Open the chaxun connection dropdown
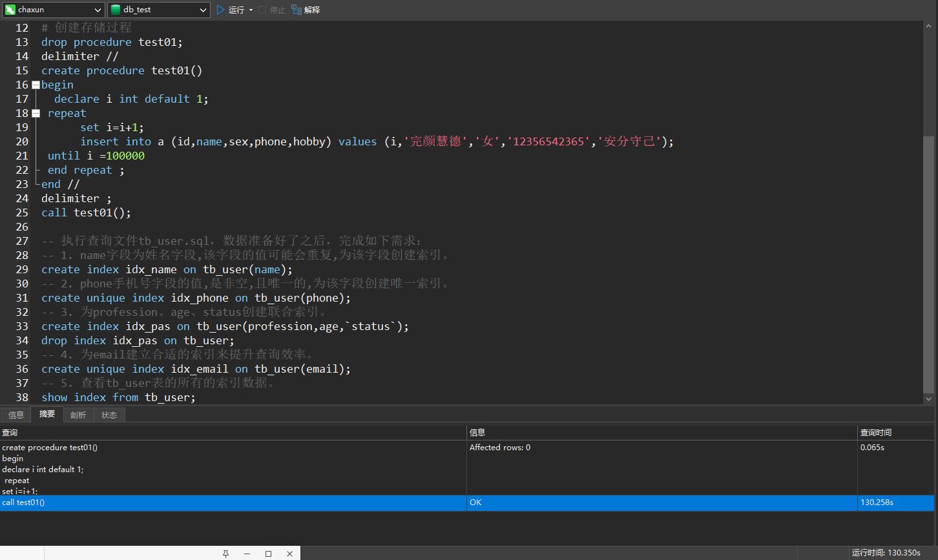Screen dimensions: 938x560 (x=98, y=10)
